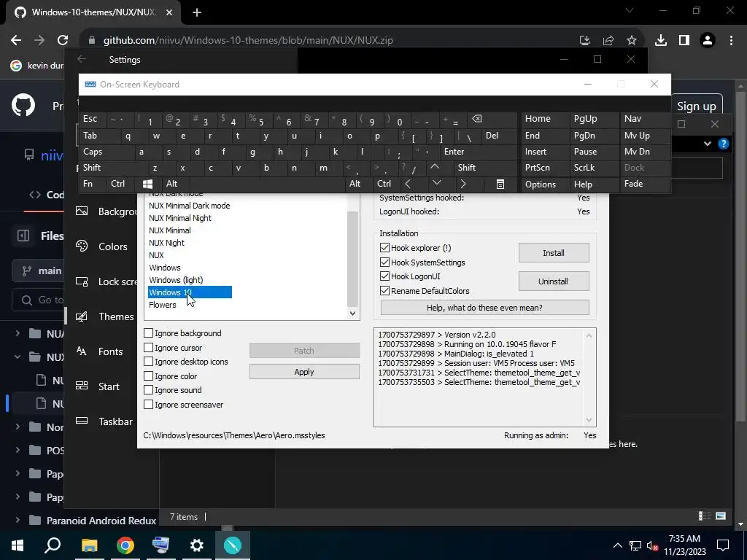
Task: Select the NUX Minimal theme entry
Action: (x=169, y=230)
